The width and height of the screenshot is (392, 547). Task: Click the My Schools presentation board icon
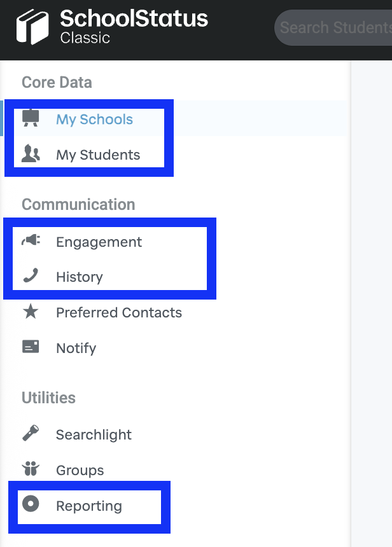click(x=31, y=118)
